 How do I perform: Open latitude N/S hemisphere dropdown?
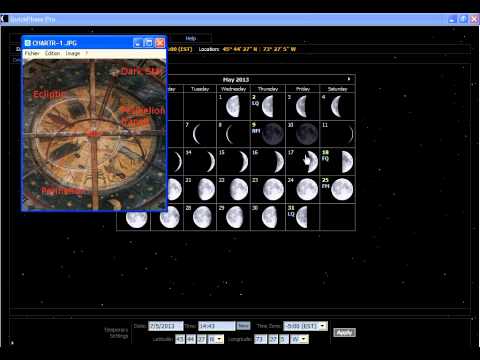coord(216,339)
